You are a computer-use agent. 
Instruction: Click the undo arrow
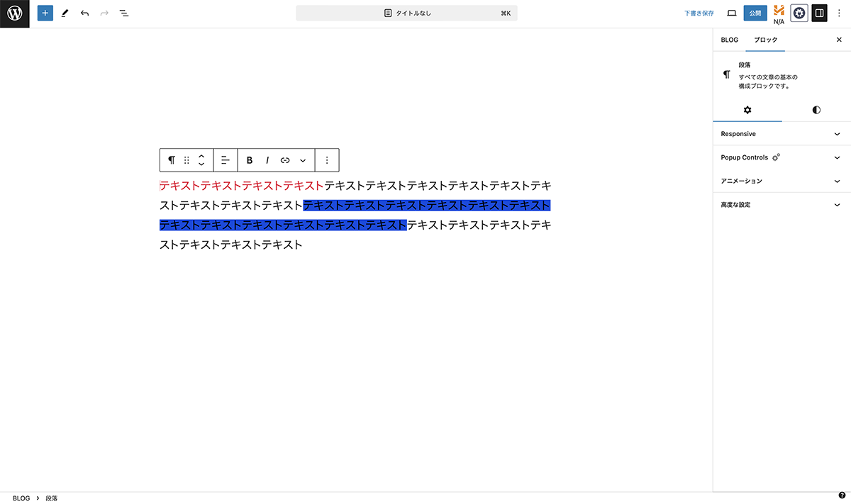coord(85,13)
